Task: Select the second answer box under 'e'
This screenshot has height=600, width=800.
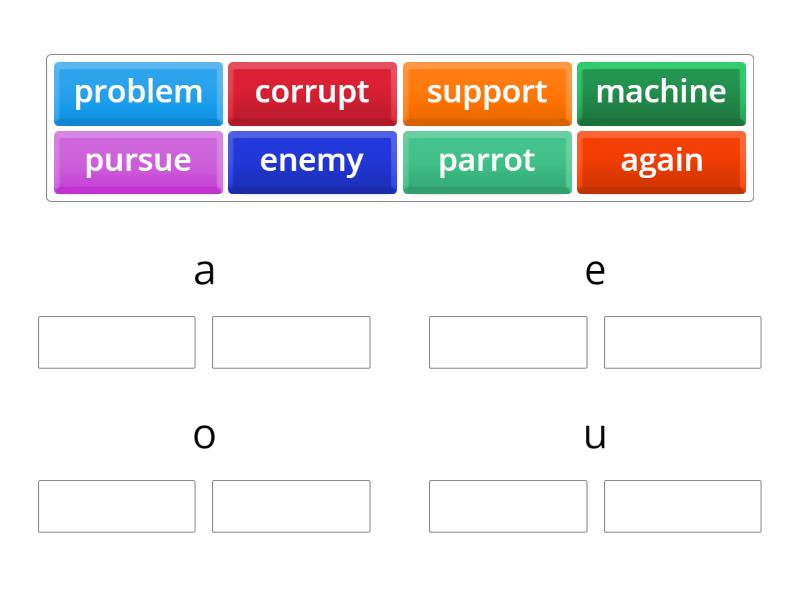Action: (x=682, y=342)
